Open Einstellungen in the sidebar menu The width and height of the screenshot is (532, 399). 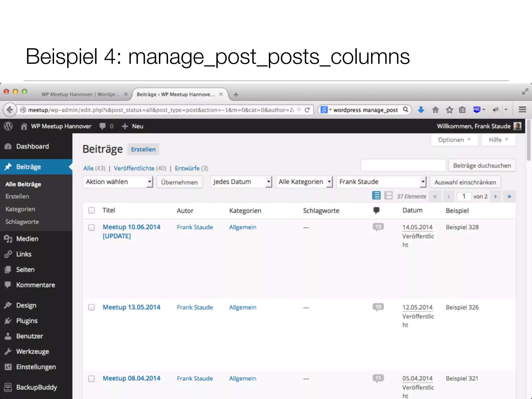[x=36, y=367]
